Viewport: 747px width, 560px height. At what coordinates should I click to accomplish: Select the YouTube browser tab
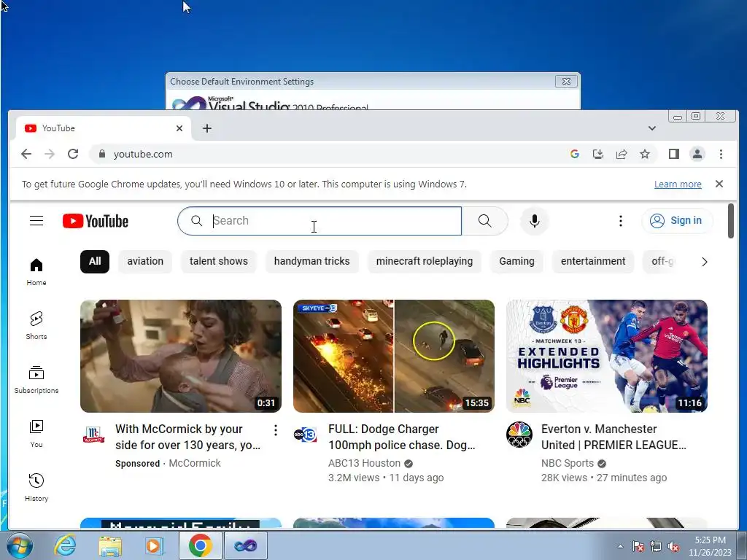pyautogui.click(x=104, y=128)
